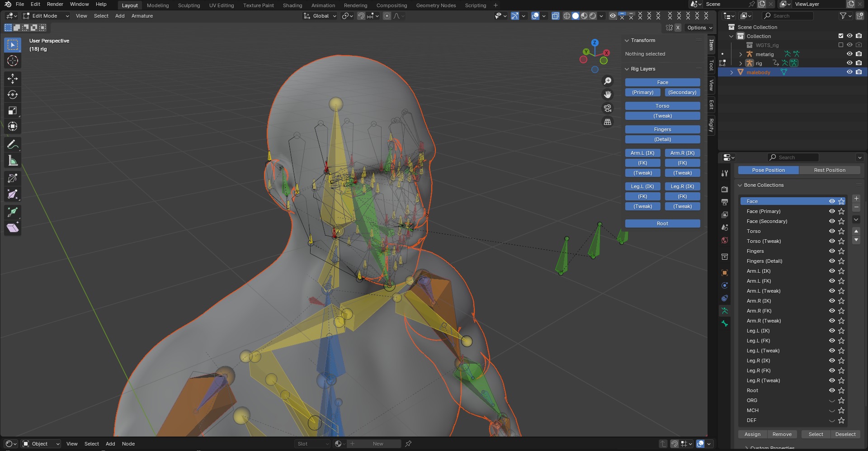
Task: Hide the Torso bone collection
Action: (x=832, y=231)
